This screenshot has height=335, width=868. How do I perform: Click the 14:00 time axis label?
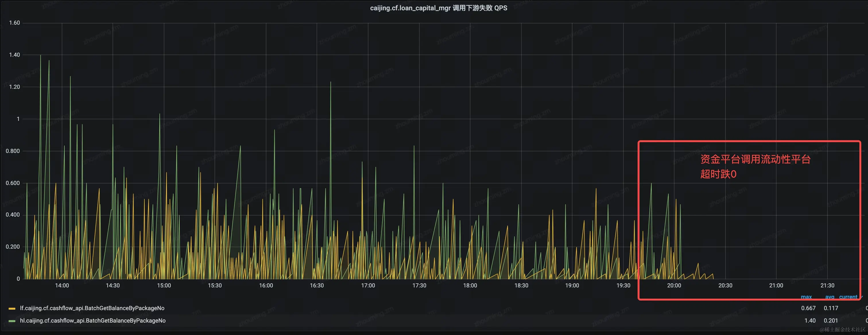coord(62,285)
